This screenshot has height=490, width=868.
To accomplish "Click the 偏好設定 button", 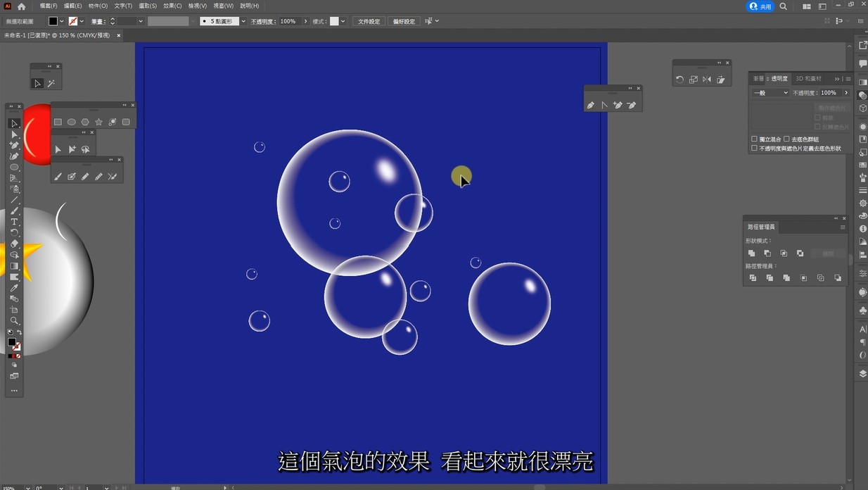I will [x=404, y=21].
